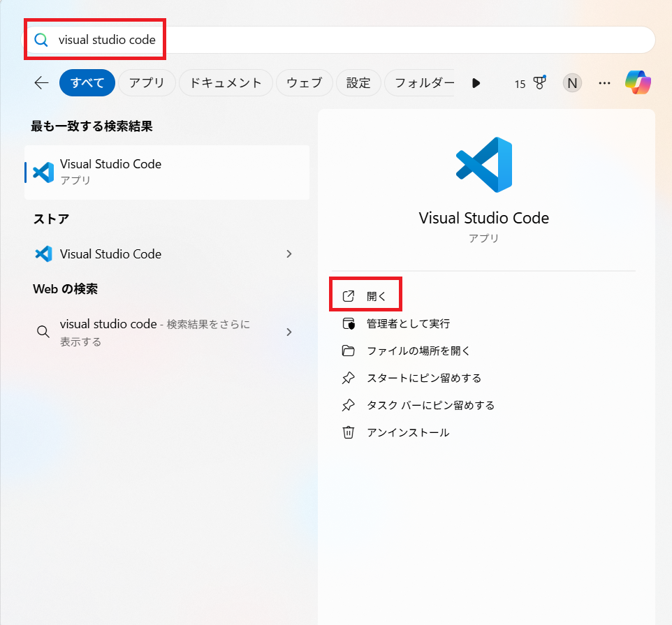
Task: Choose 管理者として実行
Action: click(408, 323)
